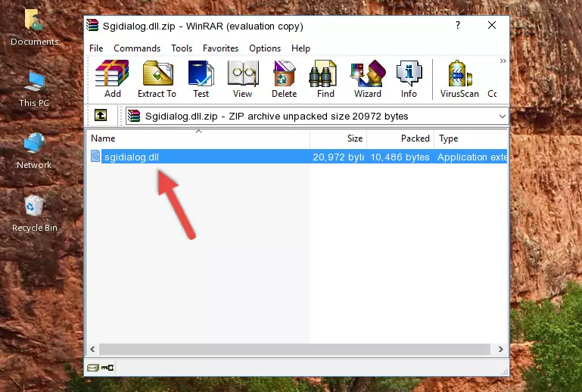Screen dimensions: 582x392
Task: Open the File menu
Action: pos(96,48)
